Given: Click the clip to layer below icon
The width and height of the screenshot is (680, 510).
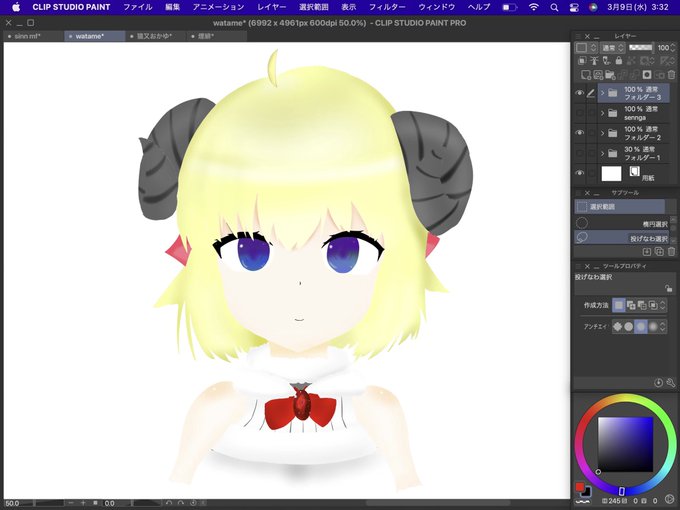Looking at the screenshot, I should [x=582, y=61].
